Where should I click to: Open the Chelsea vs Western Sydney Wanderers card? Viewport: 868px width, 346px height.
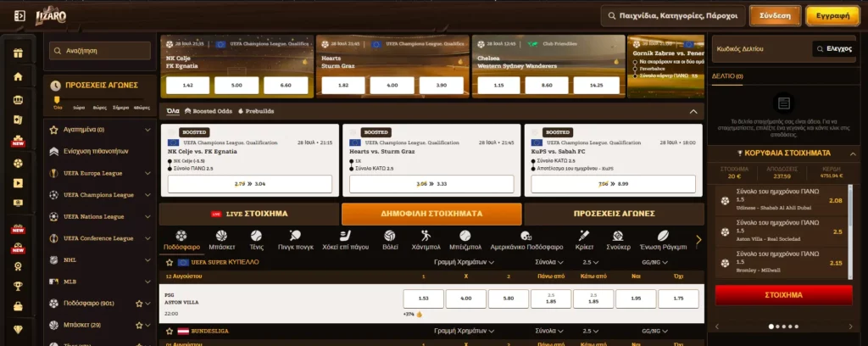tap(548, 66)
